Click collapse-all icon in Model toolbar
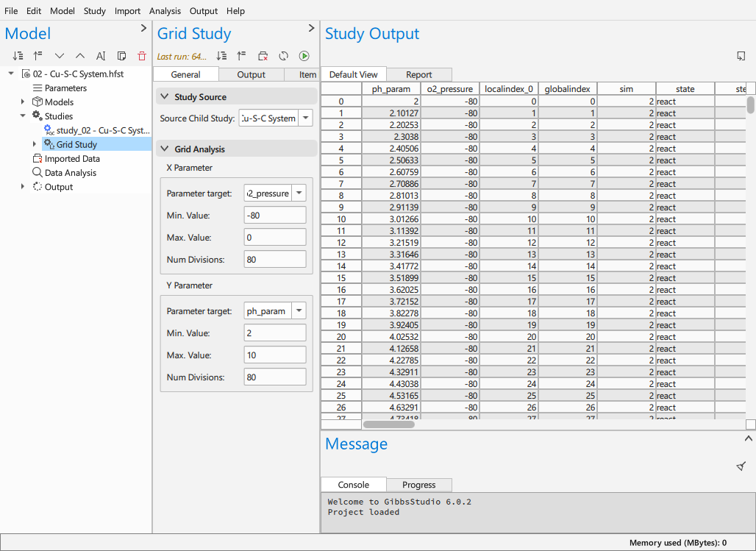756x551 pixels. click(x=38, y=56)
